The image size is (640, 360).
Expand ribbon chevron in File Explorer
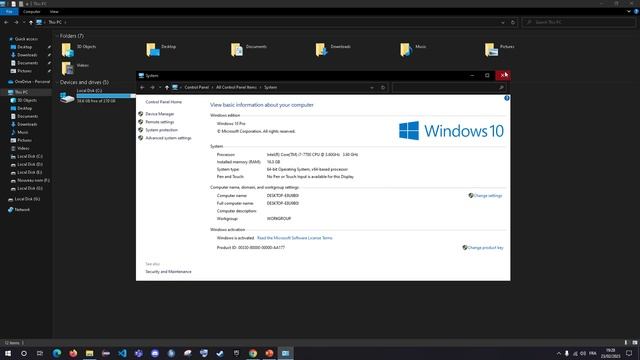click(629, 11)
